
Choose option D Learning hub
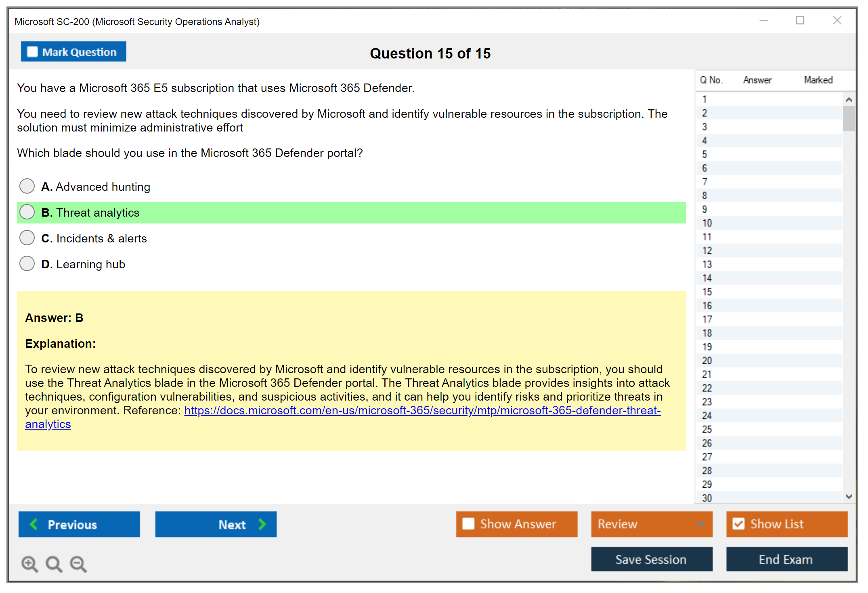[x=27, y=264]
